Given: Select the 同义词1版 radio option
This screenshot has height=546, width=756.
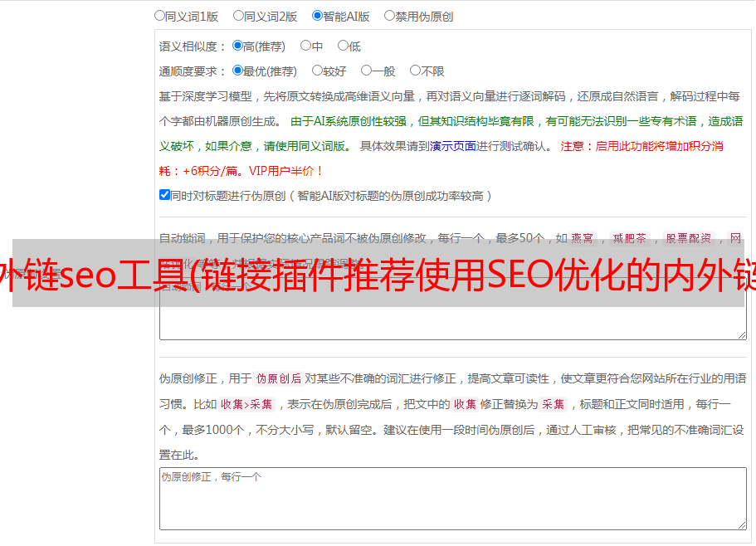Looking at the screenshot, I should [x=159, y=16].
